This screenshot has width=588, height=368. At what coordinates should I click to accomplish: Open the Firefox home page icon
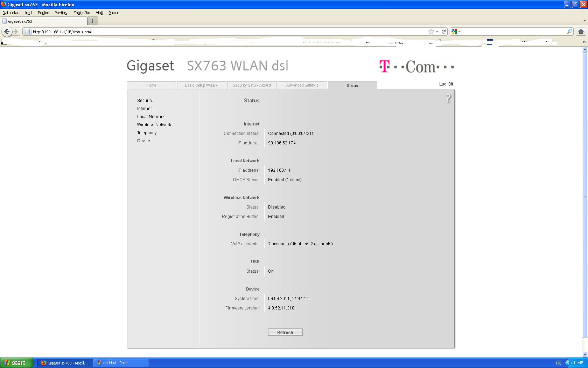pos(581,32)
